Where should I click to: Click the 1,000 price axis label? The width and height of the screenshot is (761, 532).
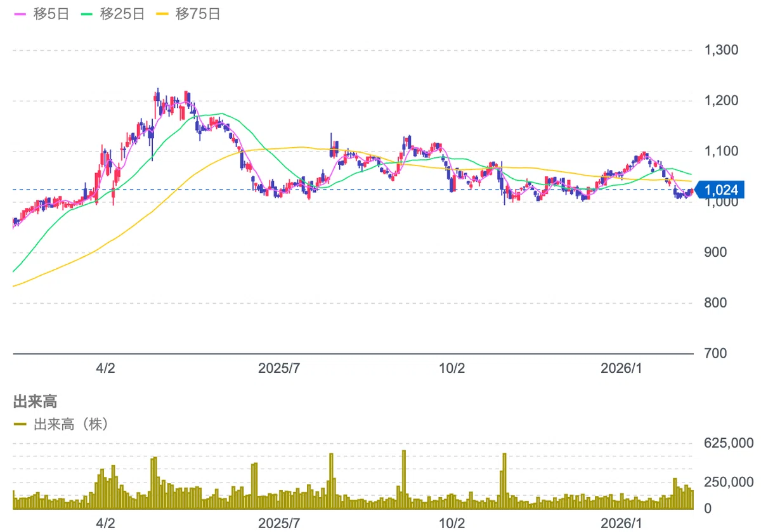[x=722, y=202]
